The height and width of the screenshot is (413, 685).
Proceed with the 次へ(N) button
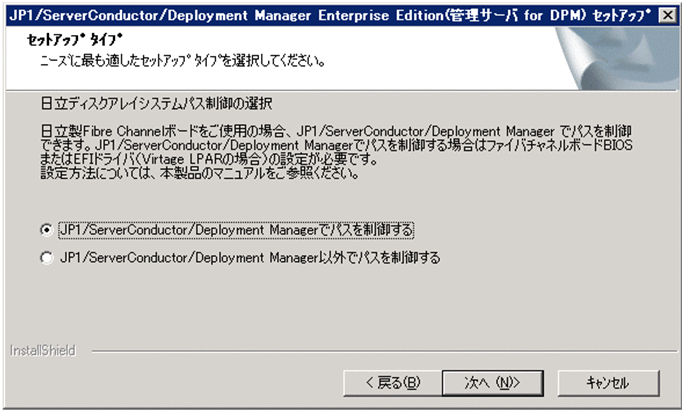click(492, 382)
